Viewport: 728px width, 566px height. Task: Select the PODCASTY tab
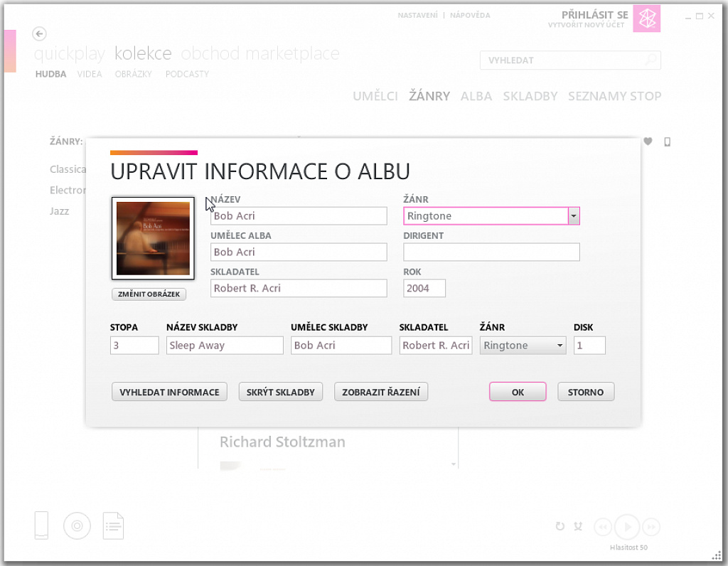pyautogui.click(x=187, y=74)
